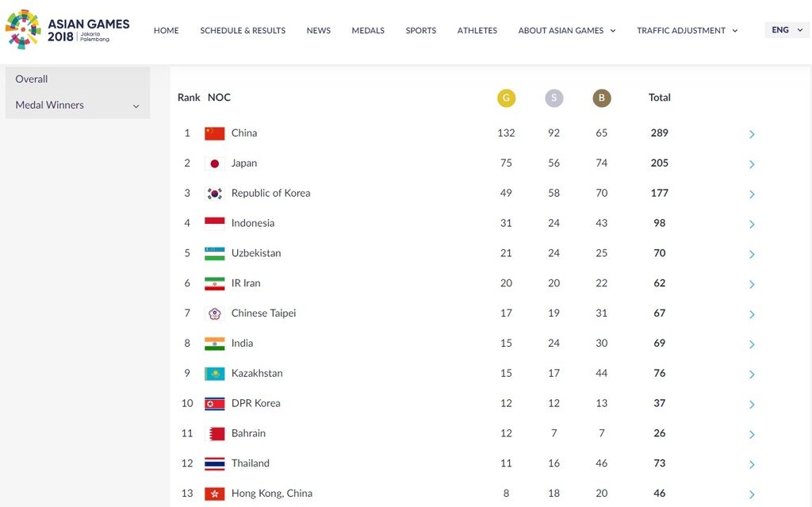Click the Republic of Korea flag icon
Screen dimensions: 812x507
(215, 193)
